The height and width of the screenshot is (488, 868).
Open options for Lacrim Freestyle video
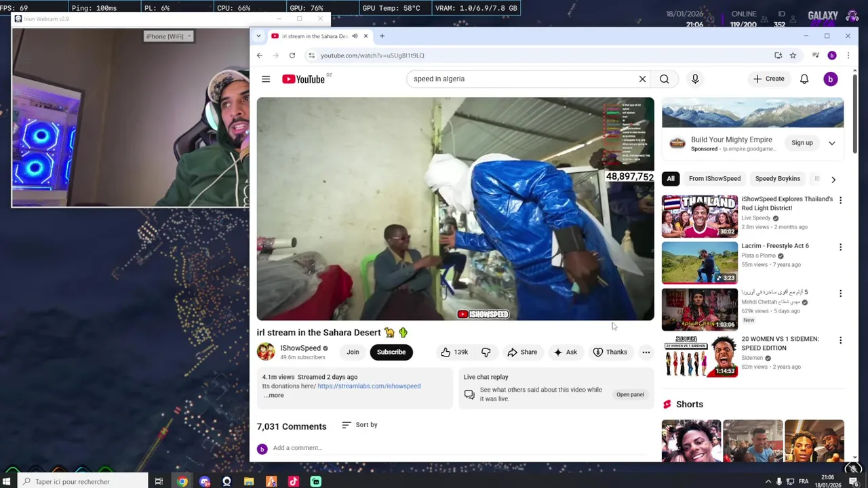point(840,247)
